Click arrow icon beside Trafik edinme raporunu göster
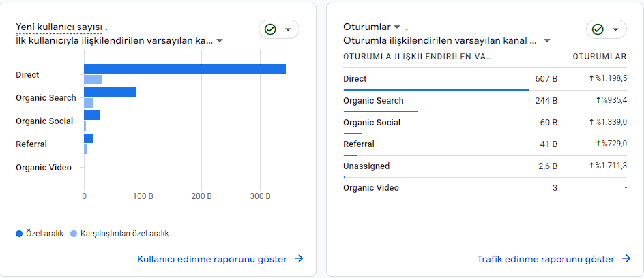Screen dimensions: 644x278 click(x=626, y=259)
